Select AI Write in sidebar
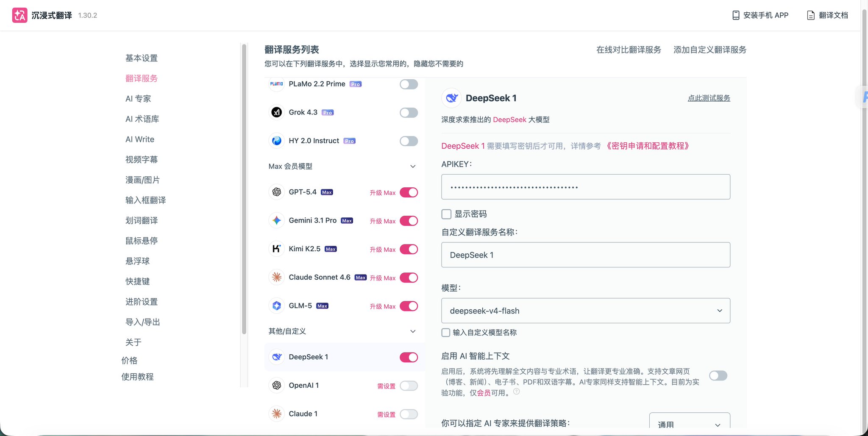The height and width of the screenshot is (436, 868). click(140, 139)
